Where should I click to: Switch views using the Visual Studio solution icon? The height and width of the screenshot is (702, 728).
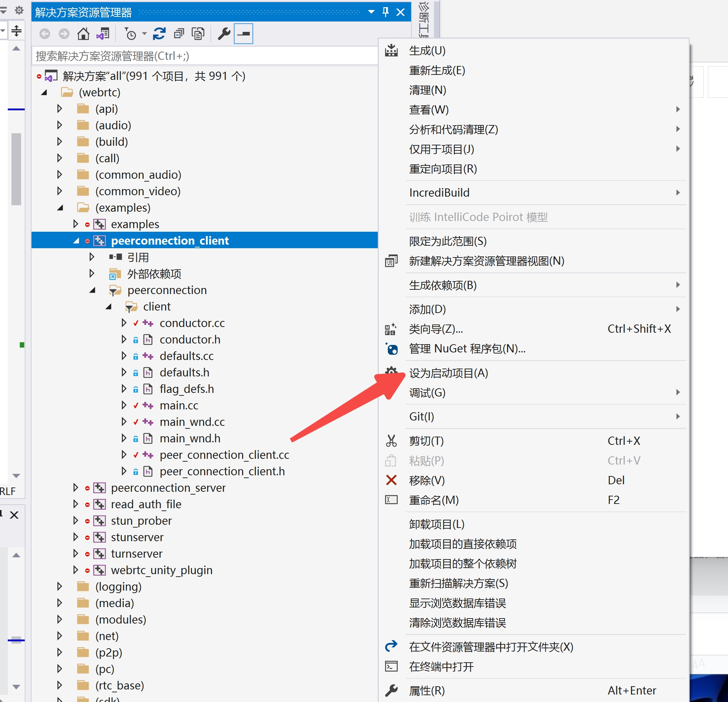[x=103, y=34]
